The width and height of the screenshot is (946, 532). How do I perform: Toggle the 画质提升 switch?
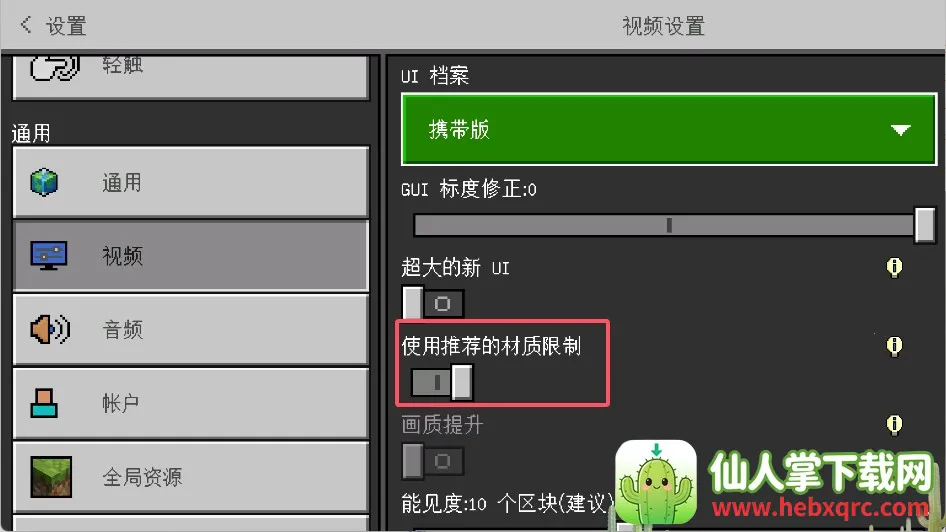click(x=433, y=461)
